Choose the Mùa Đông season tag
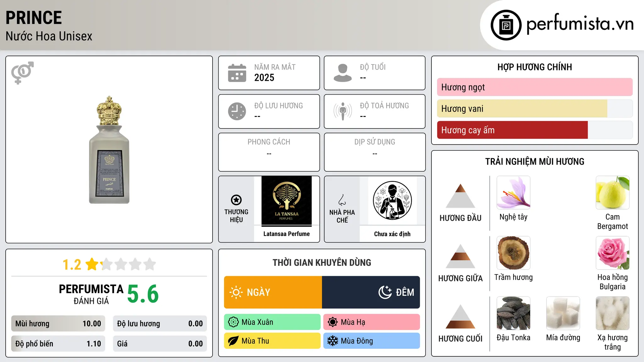 [x=372, y=341]
